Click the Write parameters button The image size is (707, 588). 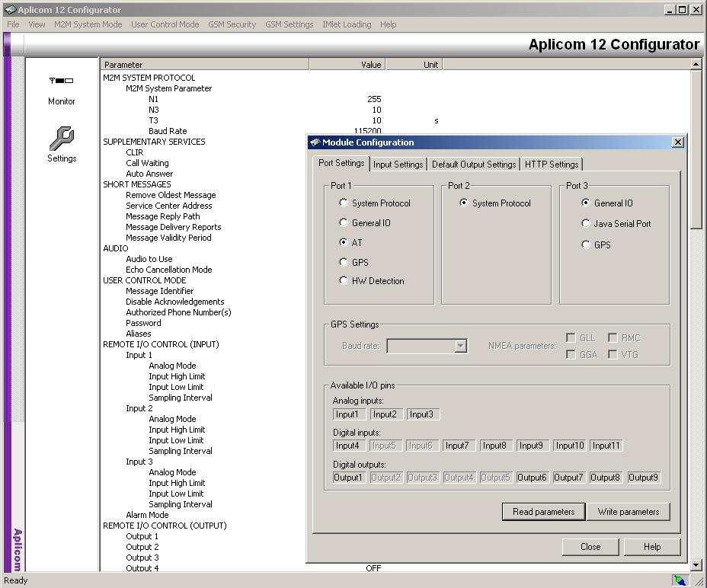(629, 512)
